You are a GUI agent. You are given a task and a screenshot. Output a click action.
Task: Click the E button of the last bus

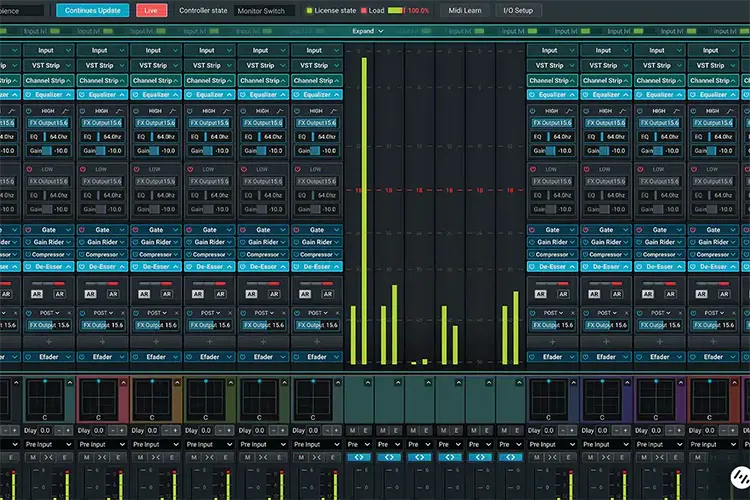[x=518, y=431]
